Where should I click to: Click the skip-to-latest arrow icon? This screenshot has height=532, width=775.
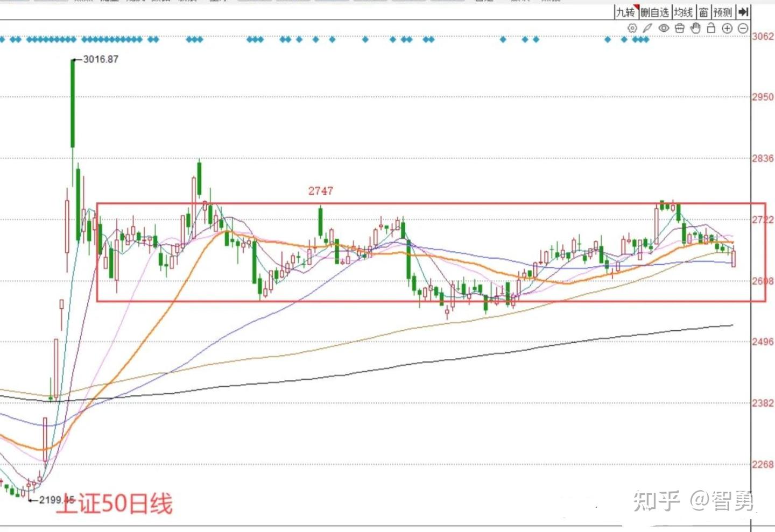point(743,12)
